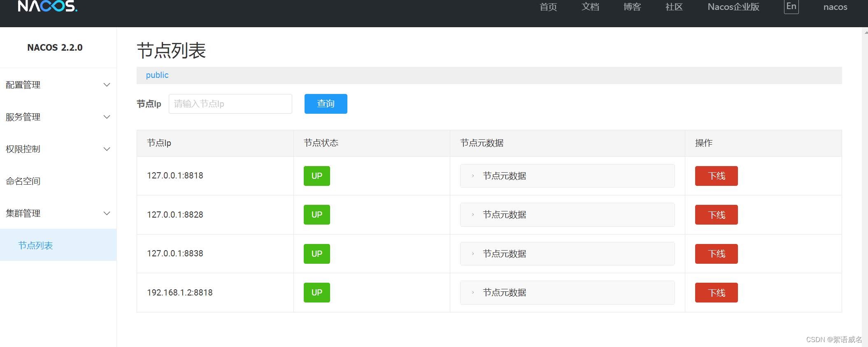This screenshot has height=347, width=868.
Task: Expand 节点元数据 for 127.0.0.1:8828
Action: click(x=567, y=215)
